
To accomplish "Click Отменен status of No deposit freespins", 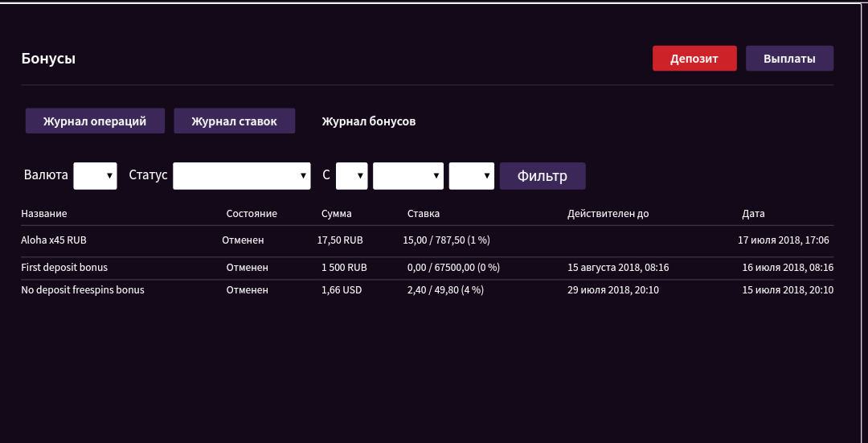I will [x=248, y=289].
